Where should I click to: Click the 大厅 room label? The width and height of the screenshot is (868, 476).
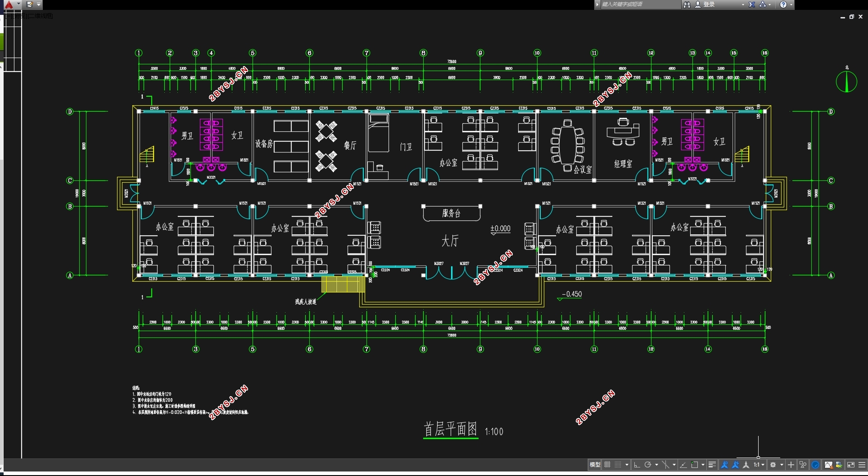click(450, 241)
